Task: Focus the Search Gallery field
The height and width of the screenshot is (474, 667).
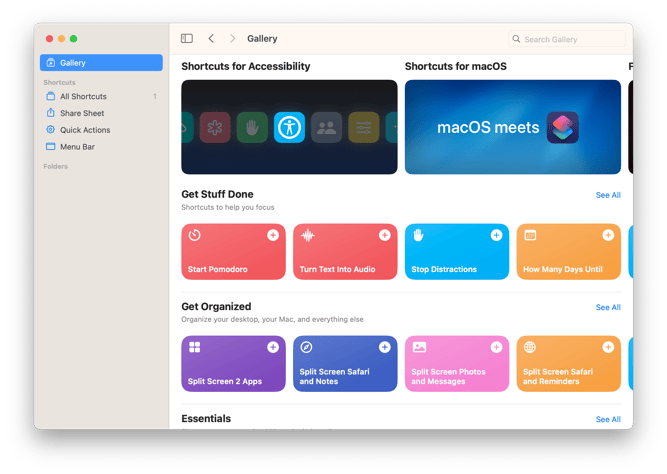Action: pos(567,39)
